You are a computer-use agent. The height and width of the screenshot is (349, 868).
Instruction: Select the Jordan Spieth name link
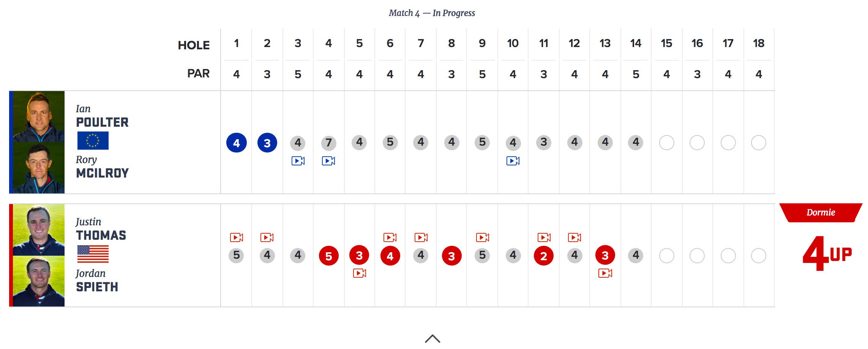(x=97, y=281)
